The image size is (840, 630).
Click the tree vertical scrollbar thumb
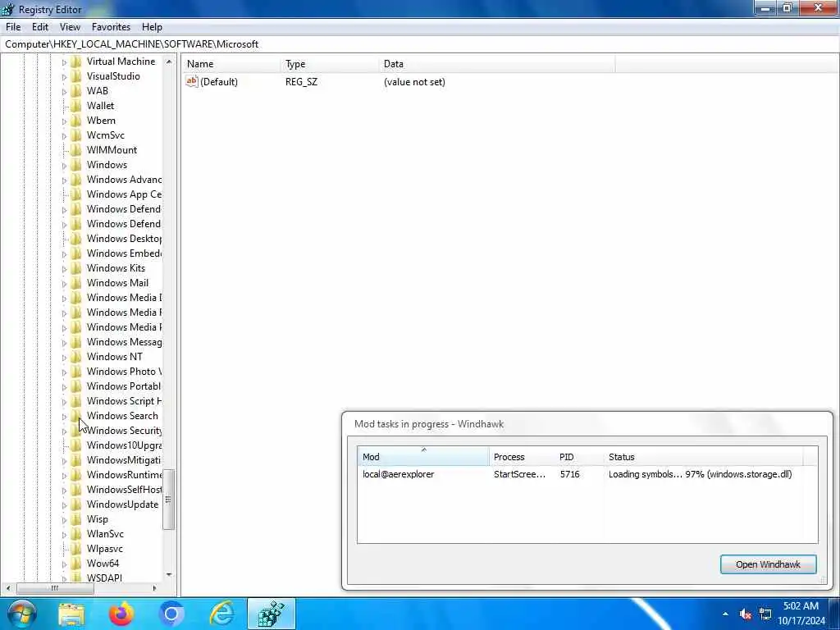coord(168,500)
